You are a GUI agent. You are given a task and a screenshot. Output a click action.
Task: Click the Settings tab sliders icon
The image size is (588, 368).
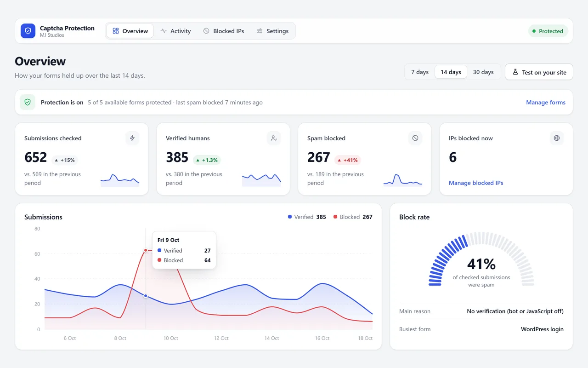pos(260,31)
